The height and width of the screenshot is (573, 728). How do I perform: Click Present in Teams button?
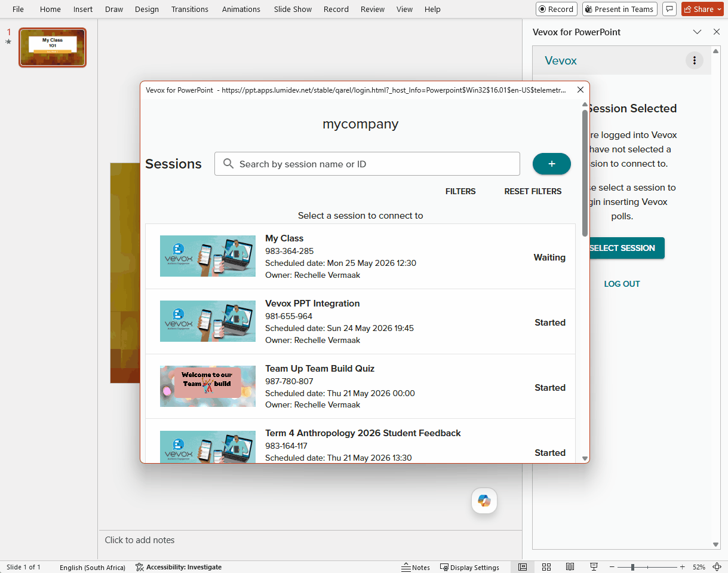pos(620,9)
